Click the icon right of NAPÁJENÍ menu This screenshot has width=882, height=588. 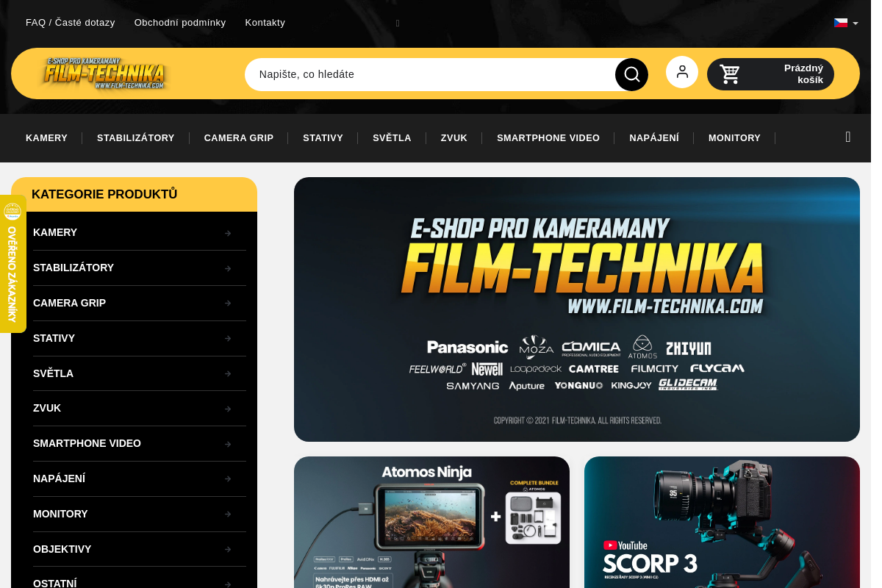point(228,479)
